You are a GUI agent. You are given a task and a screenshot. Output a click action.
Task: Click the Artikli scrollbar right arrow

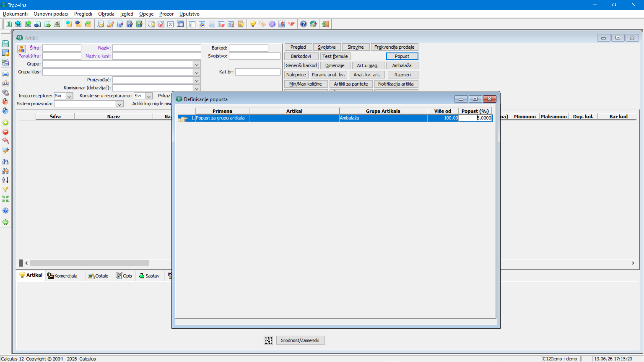633,263
